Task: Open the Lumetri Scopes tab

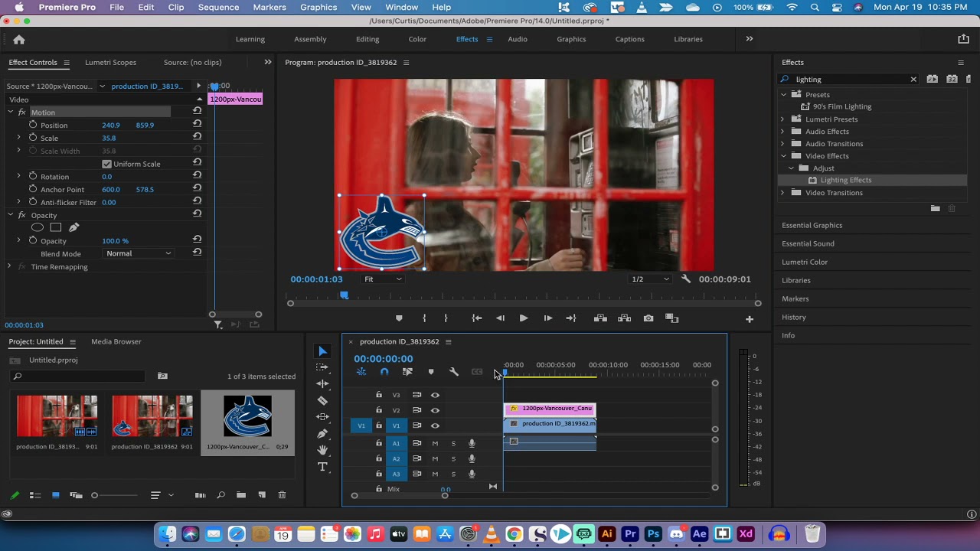Action: tap(110, 63)
